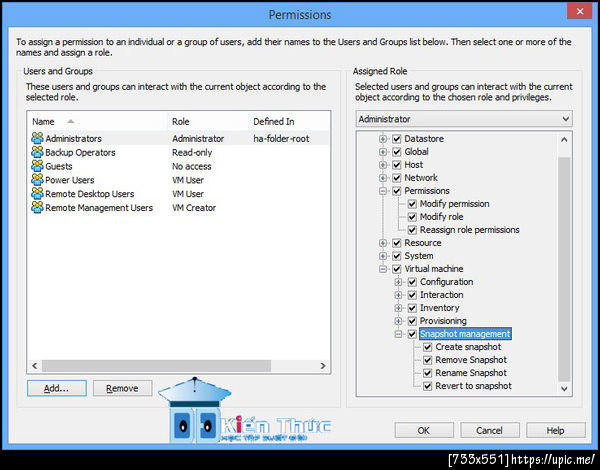Click privileges tree scroll down arrow
Screen dimensions: 600x470
point(564,388)
